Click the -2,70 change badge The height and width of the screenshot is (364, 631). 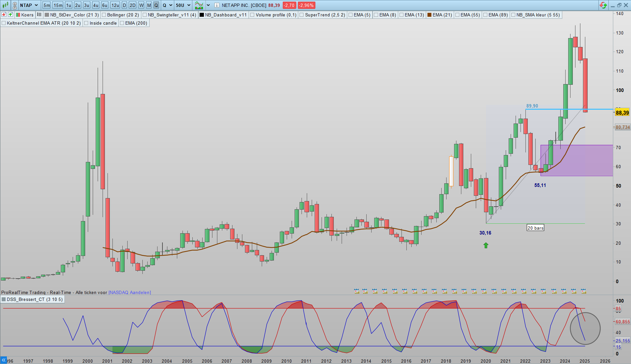(x=289, y=5)
